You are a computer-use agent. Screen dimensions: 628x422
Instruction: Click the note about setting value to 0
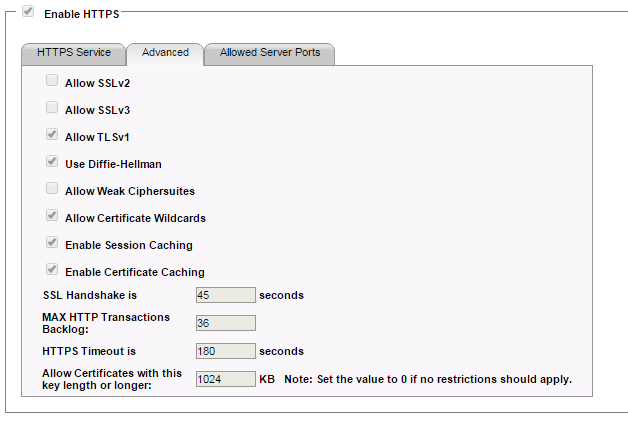(x=428, y=379)
